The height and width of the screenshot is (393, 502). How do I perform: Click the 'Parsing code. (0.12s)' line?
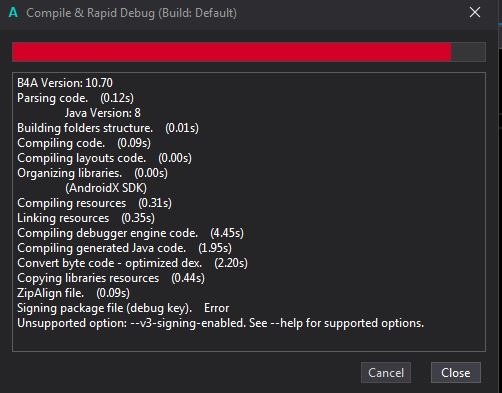tap(75, 98)
